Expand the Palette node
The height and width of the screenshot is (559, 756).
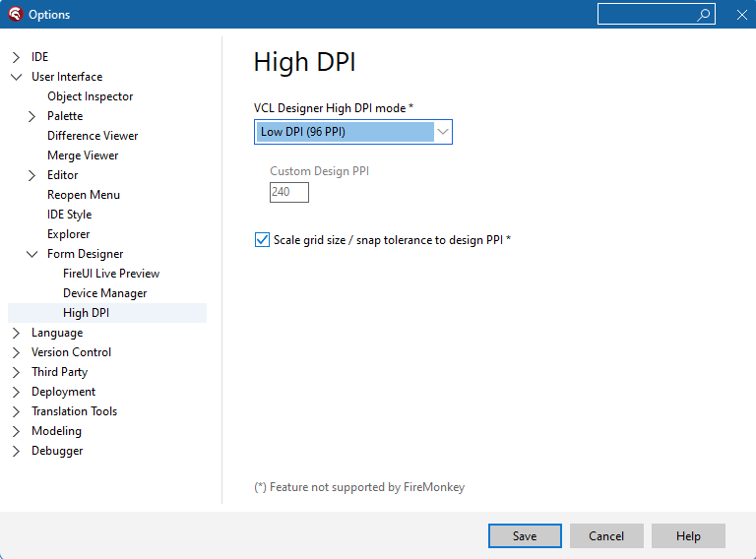click(x=31, y=116)
